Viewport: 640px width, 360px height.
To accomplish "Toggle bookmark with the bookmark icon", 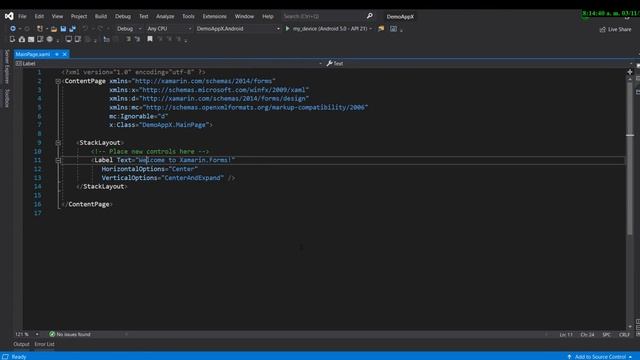I will (150, 39).
